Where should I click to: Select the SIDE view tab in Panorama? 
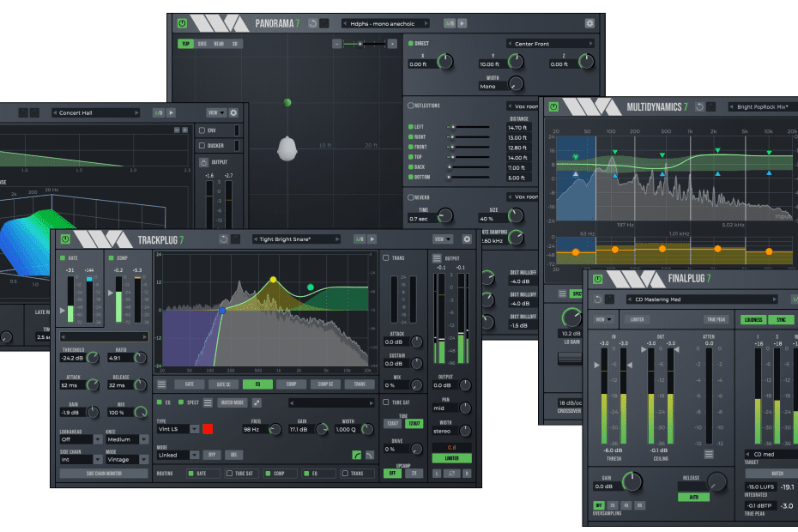point(202,44)
